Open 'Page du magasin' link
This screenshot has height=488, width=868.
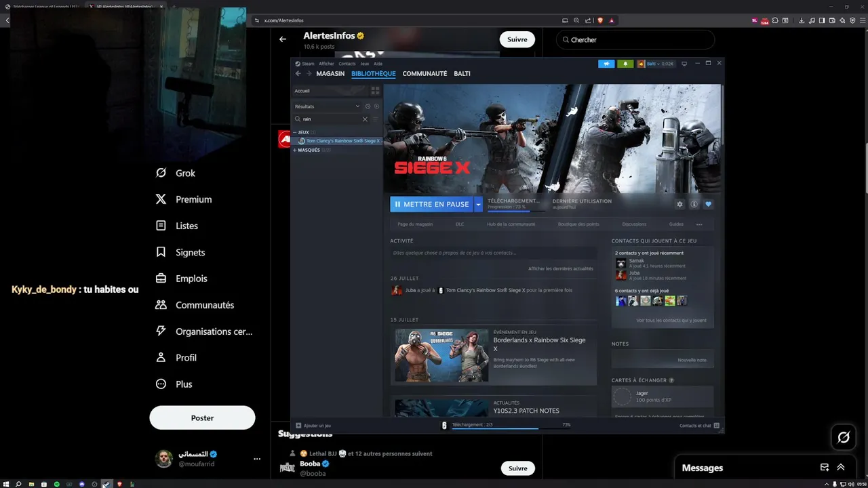pos(415,224)
